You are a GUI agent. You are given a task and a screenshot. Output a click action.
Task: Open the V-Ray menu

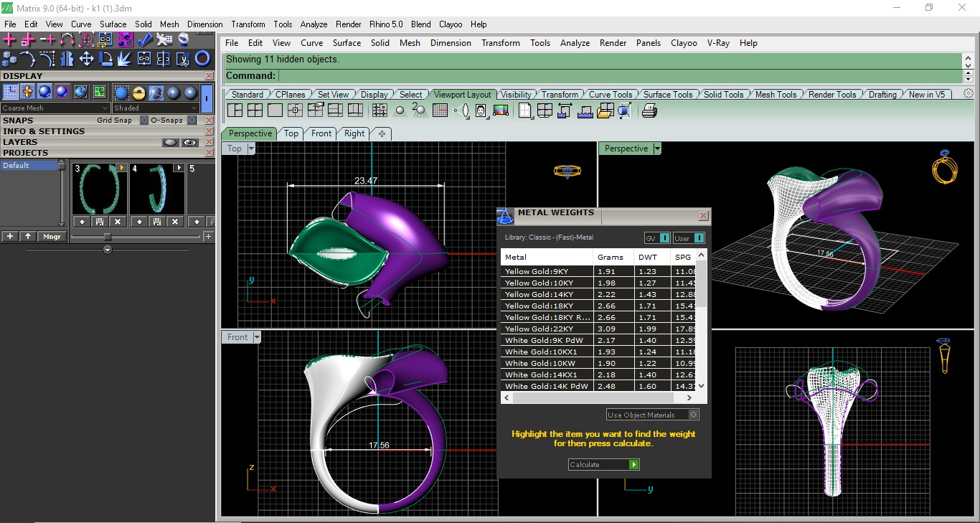718,43
